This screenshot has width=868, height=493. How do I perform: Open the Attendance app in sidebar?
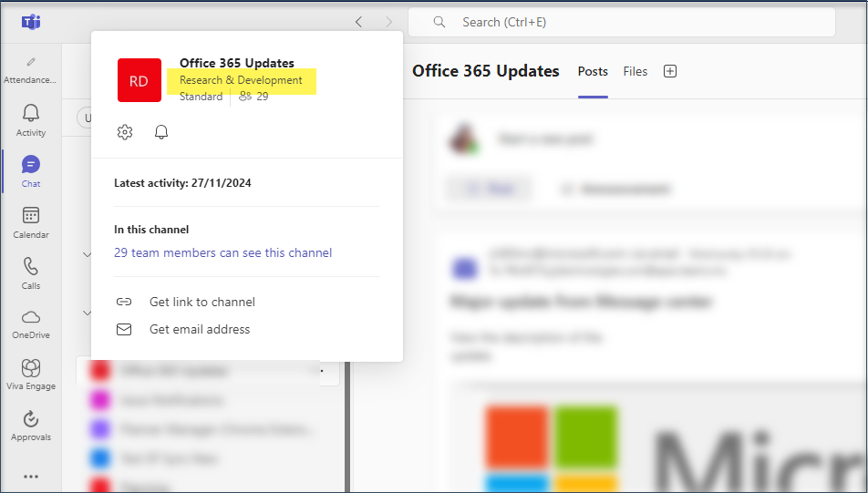click(31, 69)
